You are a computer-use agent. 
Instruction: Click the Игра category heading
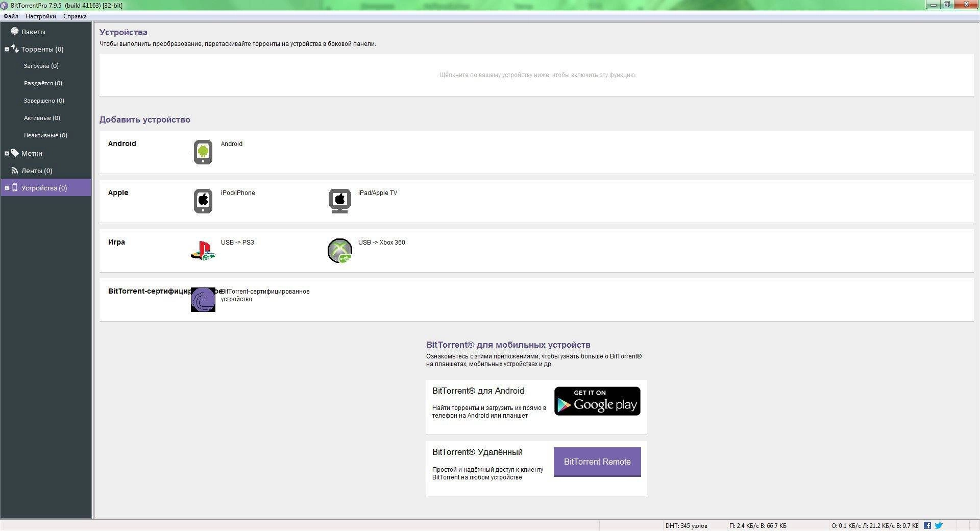pyautogui.click(x=116, y=243)
